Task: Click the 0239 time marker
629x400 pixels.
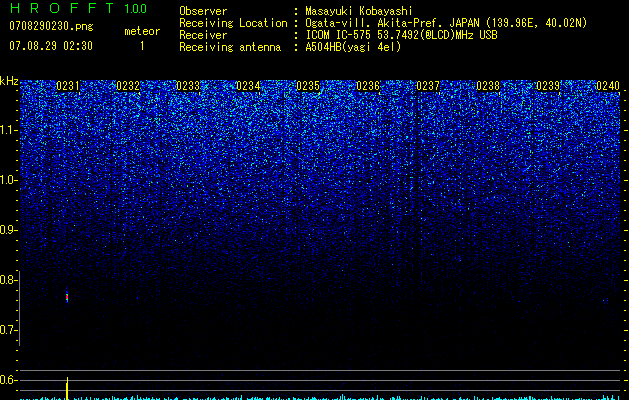Action: [548, 86]
